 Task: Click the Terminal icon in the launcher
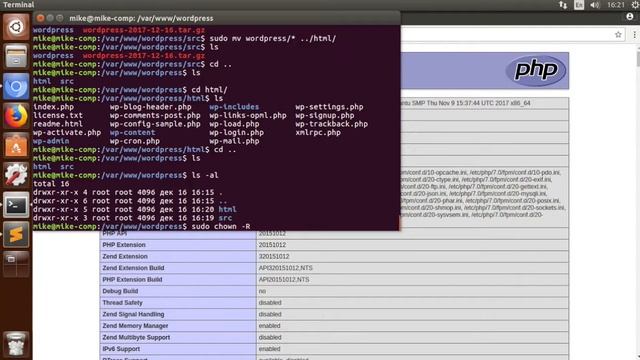16,205
